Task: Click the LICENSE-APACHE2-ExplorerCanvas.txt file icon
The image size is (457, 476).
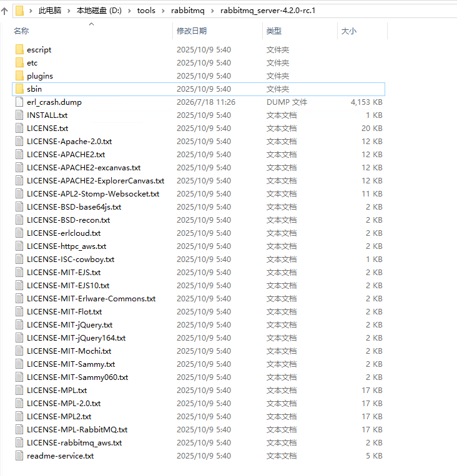Action: coord(19,180)
